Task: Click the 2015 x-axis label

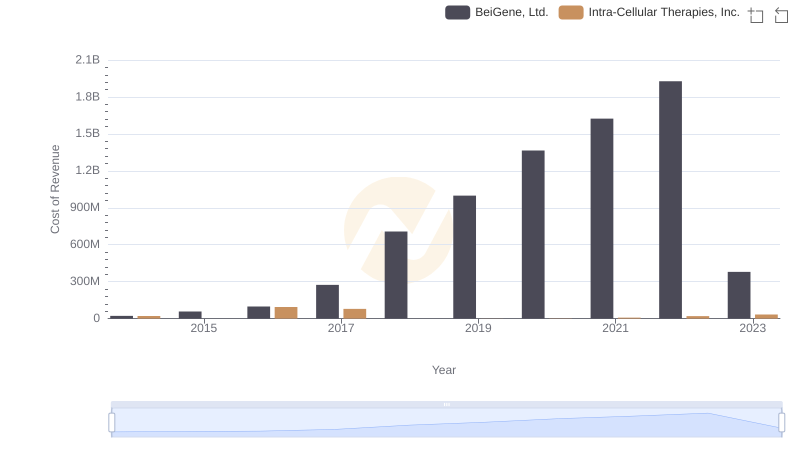Action: (204, 328)
